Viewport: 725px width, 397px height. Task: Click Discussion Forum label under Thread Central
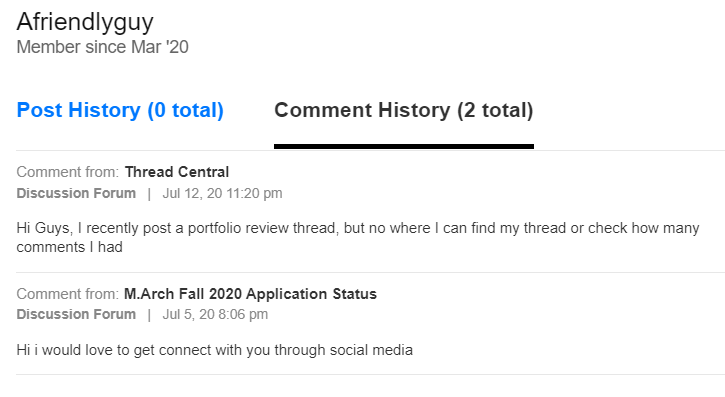coord(76,193)
